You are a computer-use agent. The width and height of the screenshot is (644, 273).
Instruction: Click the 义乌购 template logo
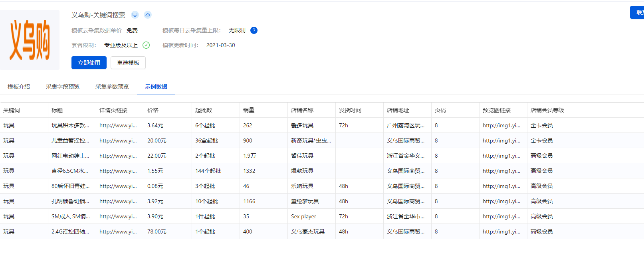[x=30, y=40]
